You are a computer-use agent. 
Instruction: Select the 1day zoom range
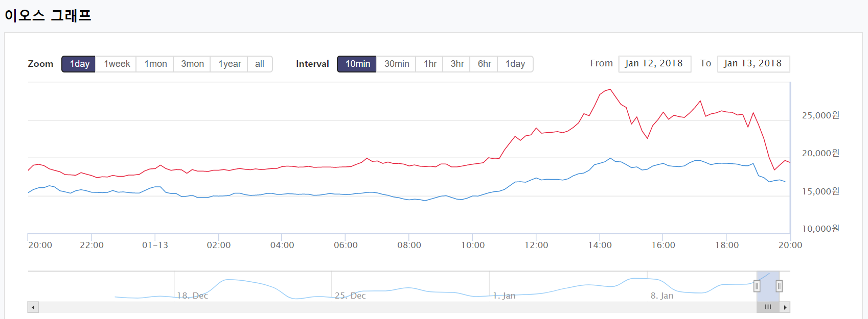(79, 64)
